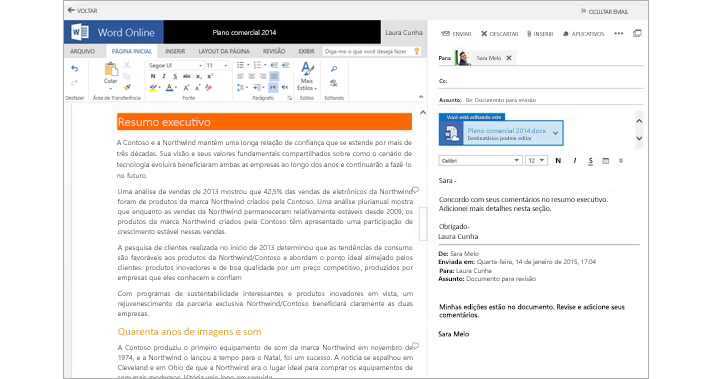Toggle subscript x₂ formatting
This screenshot has height=379, width=713.
pos(199,76)
